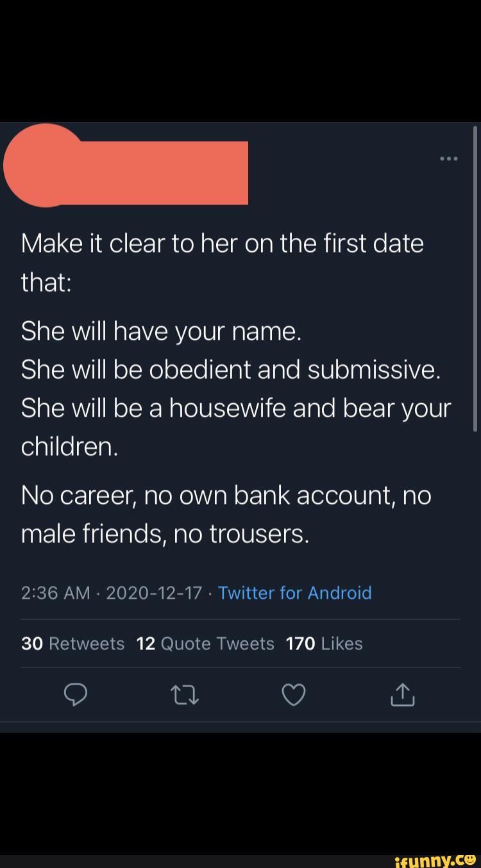Reply to the tweet via speech bubble icon
The height and width of the screenshot is (868, 481).
point(76,695)
